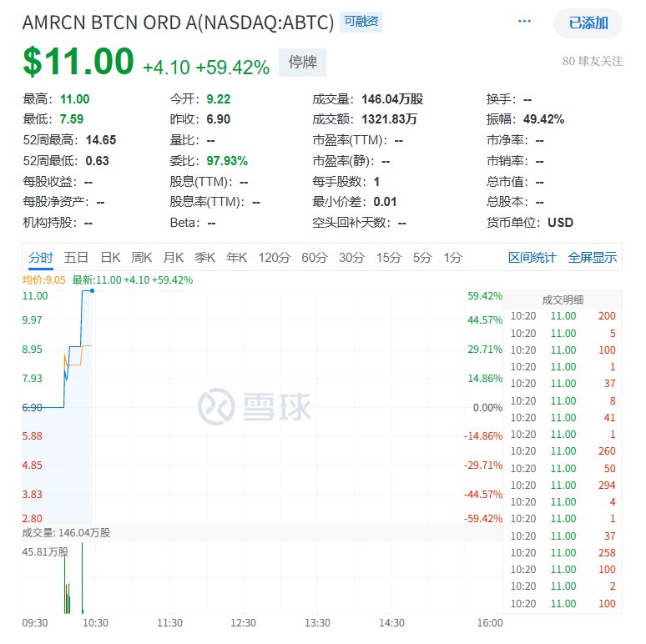Select the 分时 intraday chart tab
Screen dimensions: 646x644
click(x=40, y=258)
